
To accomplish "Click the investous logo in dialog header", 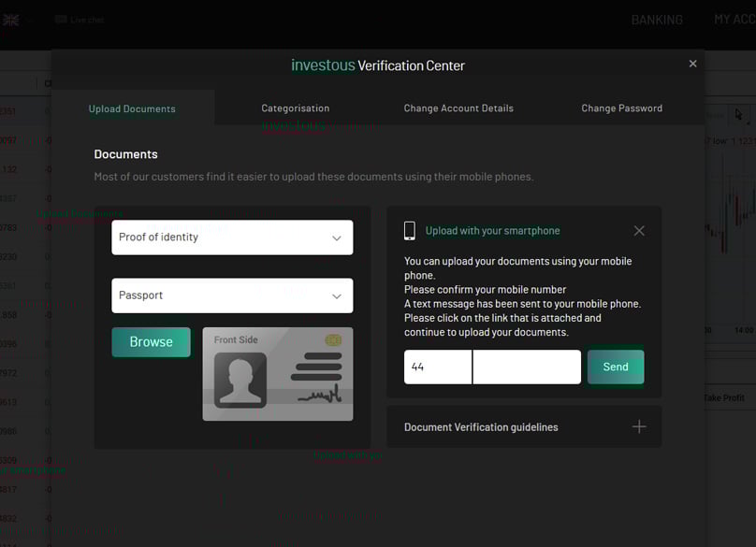I will click(x=323, y=65).
